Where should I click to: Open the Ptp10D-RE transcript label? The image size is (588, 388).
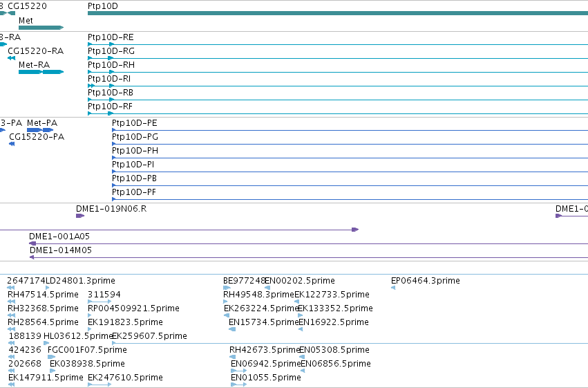pyautogui.click(x=111, y=37)
